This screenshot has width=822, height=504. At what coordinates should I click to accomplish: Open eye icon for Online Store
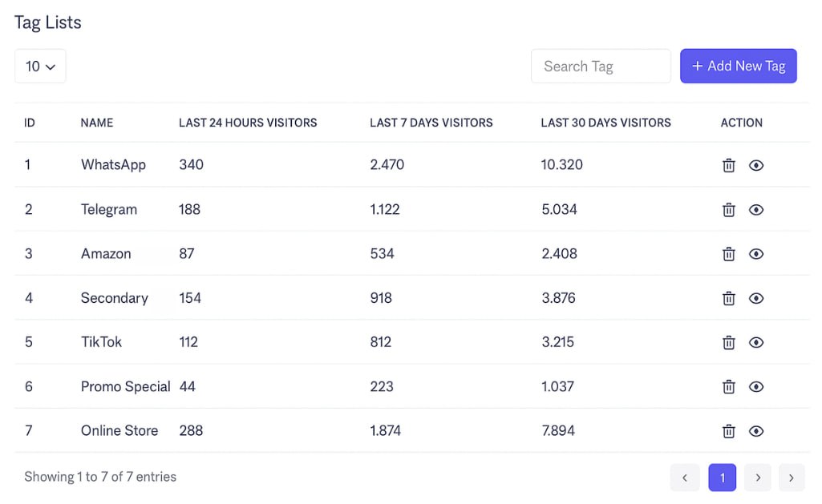point(755,431)
